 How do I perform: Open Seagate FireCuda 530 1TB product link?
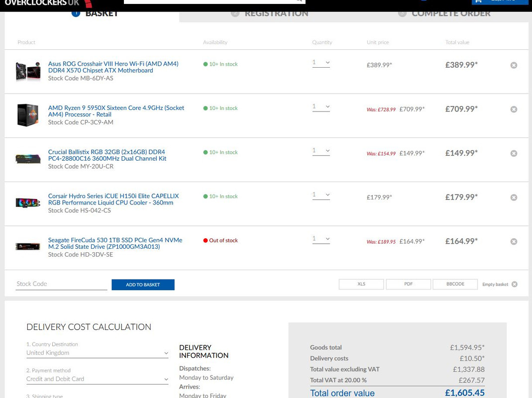pyautogui.click(x=115, y=244)
